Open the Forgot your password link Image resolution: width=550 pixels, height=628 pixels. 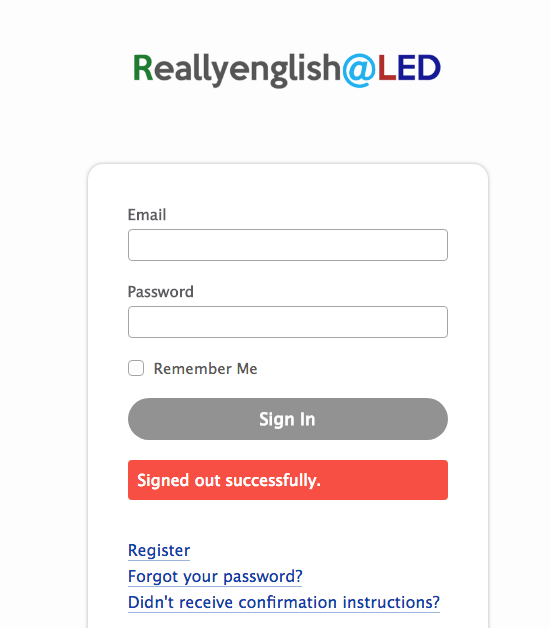[x=215, y=576]
